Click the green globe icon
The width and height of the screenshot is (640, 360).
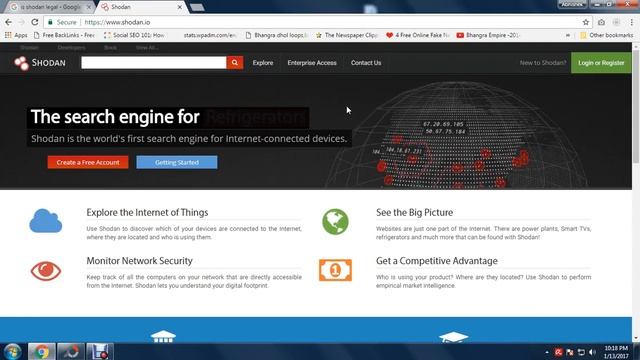pyautogui.click(x=335, y=222)
